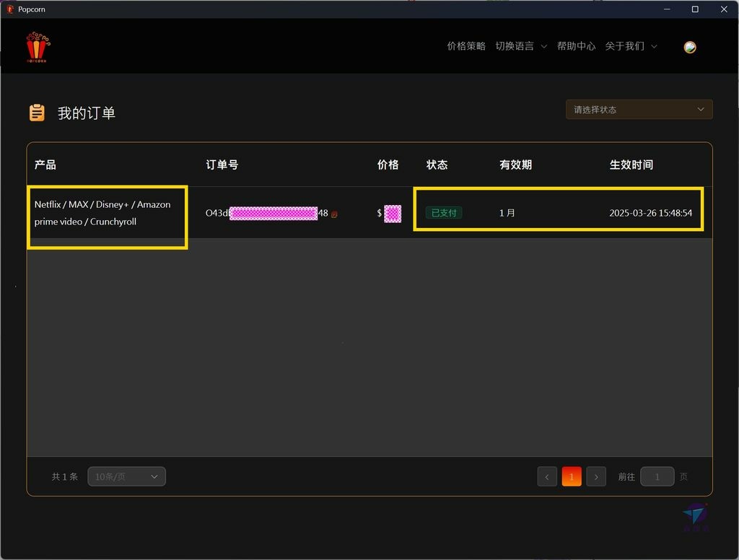This screenshot has height=560, width=739.
Task: Copy the order number with copy icon
Action: click(x=334, y=214)
